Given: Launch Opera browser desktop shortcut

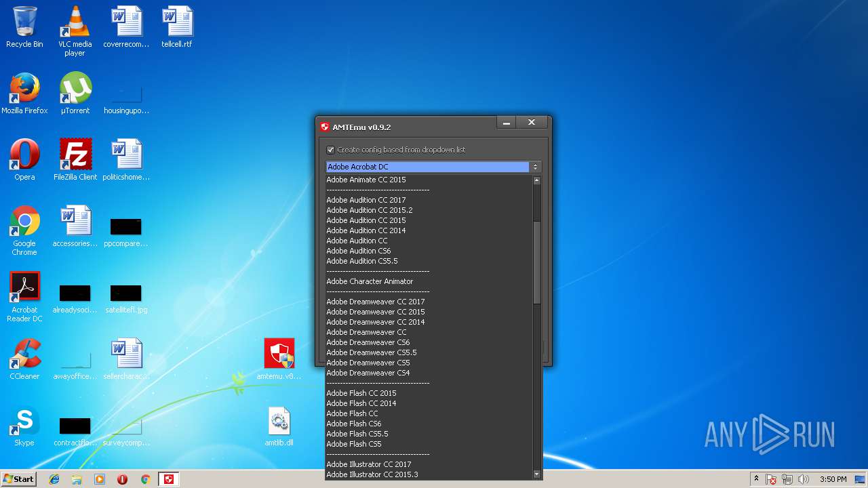Looking at the screenshot, I should point(24,161).
